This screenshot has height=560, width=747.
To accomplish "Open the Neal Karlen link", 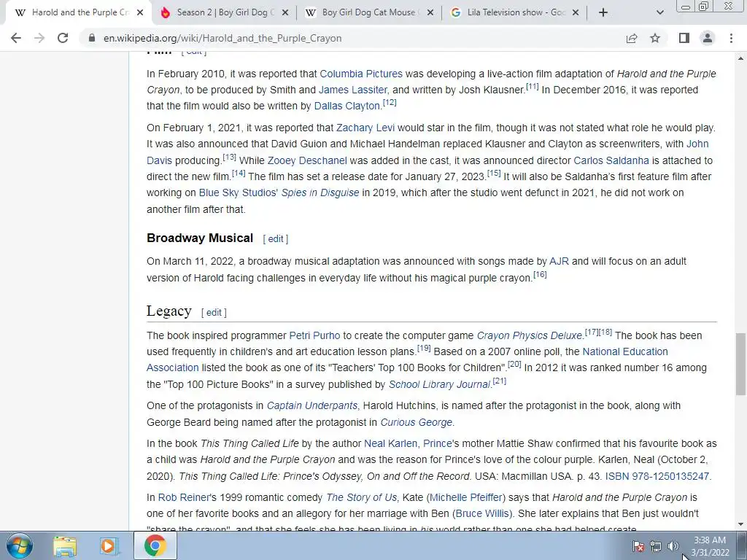I will coord(391,444).
